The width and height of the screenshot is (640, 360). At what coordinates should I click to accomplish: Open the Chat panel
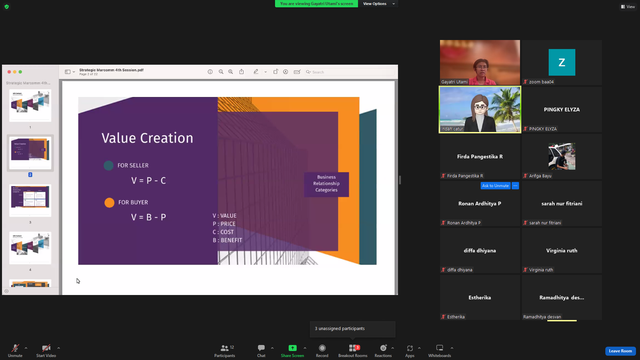tap(261, 350)
